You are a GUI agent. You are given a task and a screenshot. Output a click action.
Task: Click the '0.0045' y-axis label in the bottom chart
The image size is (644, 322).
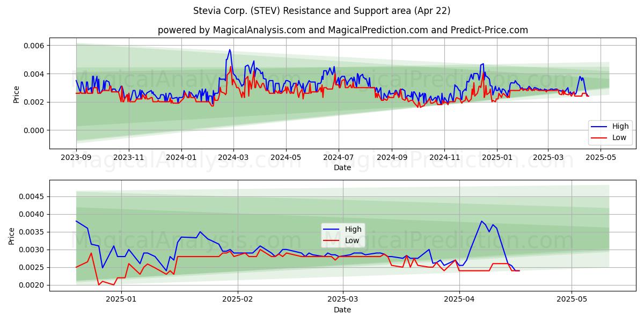pyautogui.click(x=32, y=196)
